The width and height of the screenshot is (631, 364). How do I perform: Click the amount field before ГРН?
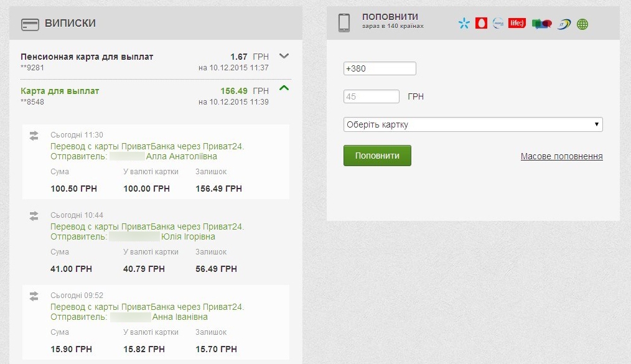point(371,96)
